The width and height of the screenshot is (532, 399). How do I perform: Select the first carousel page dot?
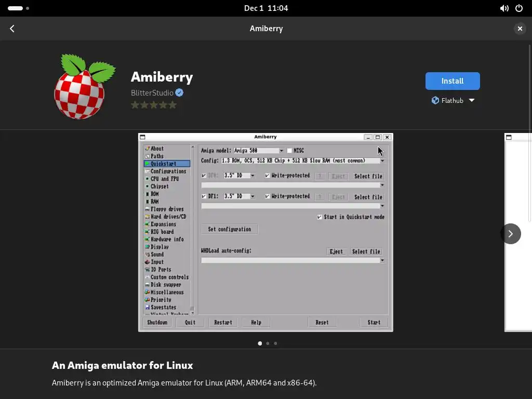pos(260,343)
